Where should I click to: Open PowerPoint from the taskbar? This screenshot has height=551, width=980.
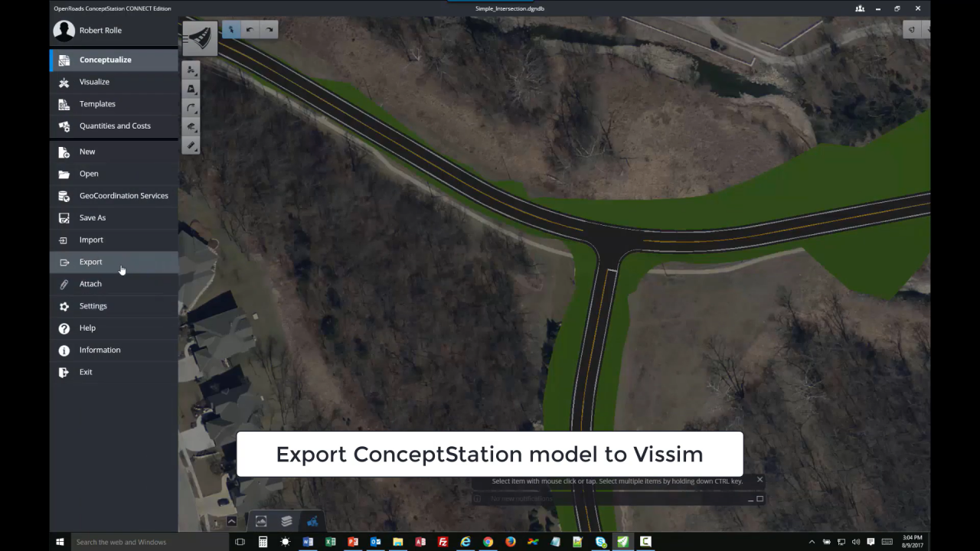click(x=353, y=542)
